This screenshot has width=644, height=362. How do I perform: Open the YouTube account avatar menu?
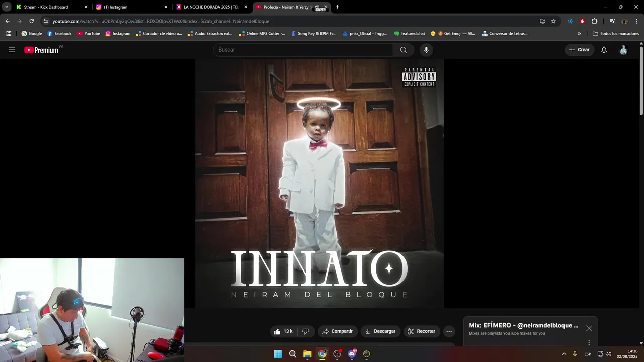coord(623,50)
